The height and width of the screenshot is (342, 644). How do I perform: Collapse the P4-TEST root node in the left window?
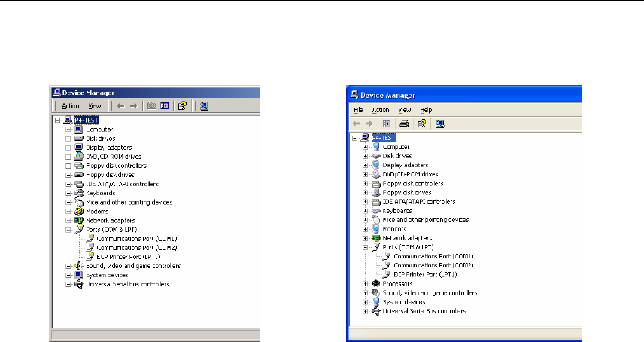coord(58,120)
